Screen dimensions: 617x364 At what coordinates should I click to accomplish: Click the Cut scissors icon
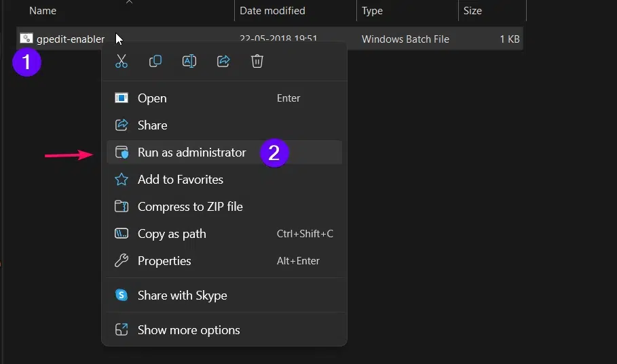[x=121, y=61]
